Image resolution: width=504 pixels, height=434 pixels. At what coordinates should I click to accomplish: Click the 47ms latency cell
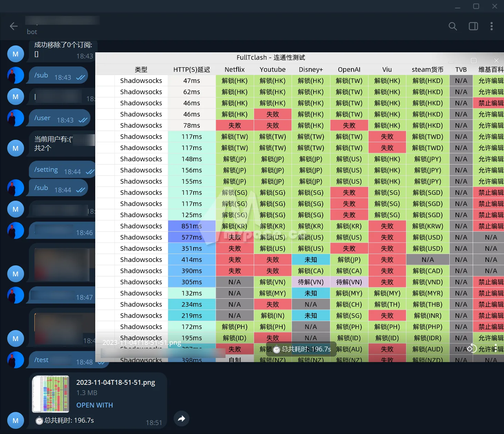pyautogui.click(x=192, y=81)
